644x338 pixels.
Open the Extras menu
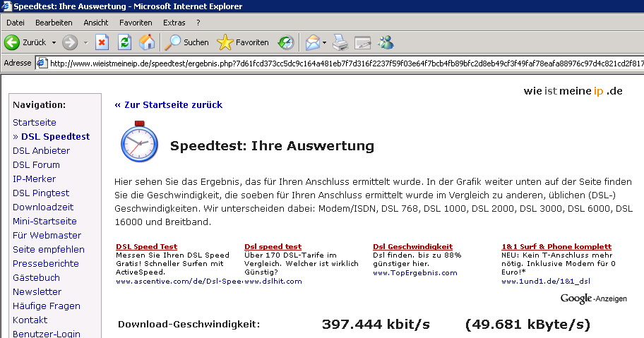point(174,23)
